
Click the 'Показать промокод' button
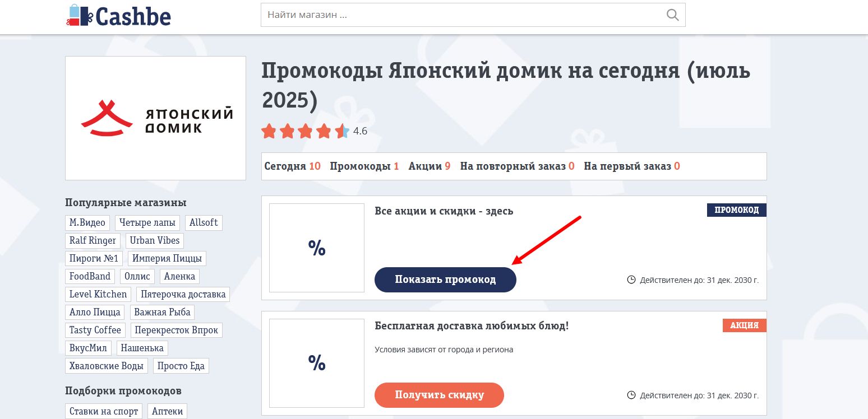coord(445,280)
